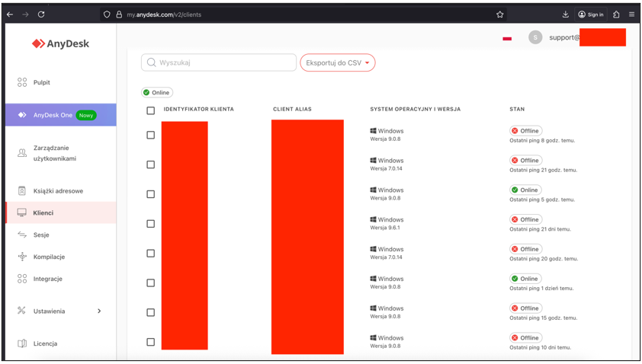Select all clients with header checkbox
642x364 pixels.
coord(150,110)
